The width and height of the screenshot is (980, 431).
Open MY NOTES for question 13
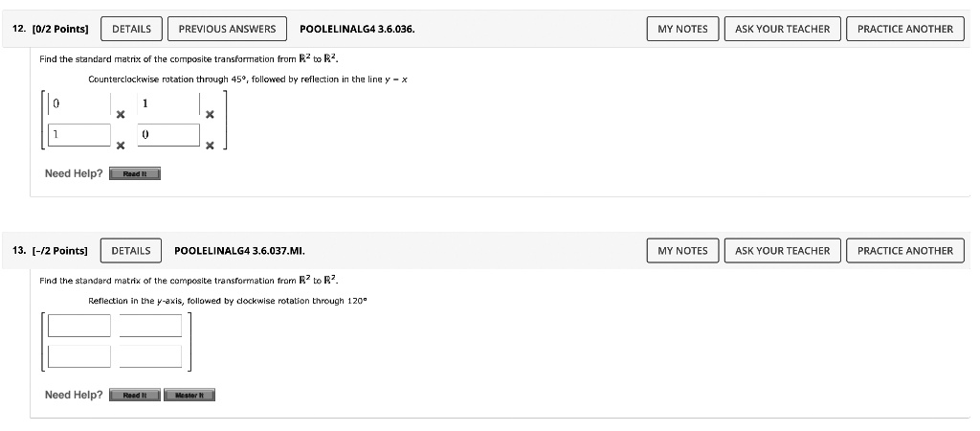[x=682, y=251]
